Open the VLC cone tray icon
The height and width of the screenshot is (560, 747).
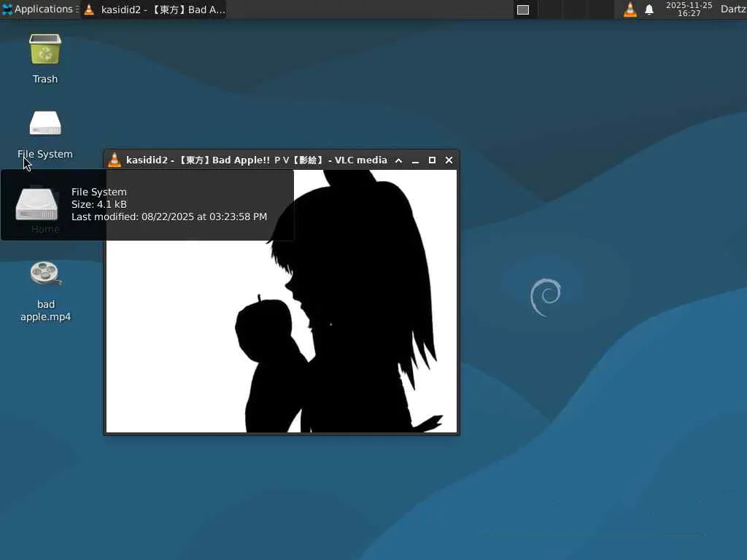click(630, 9)
